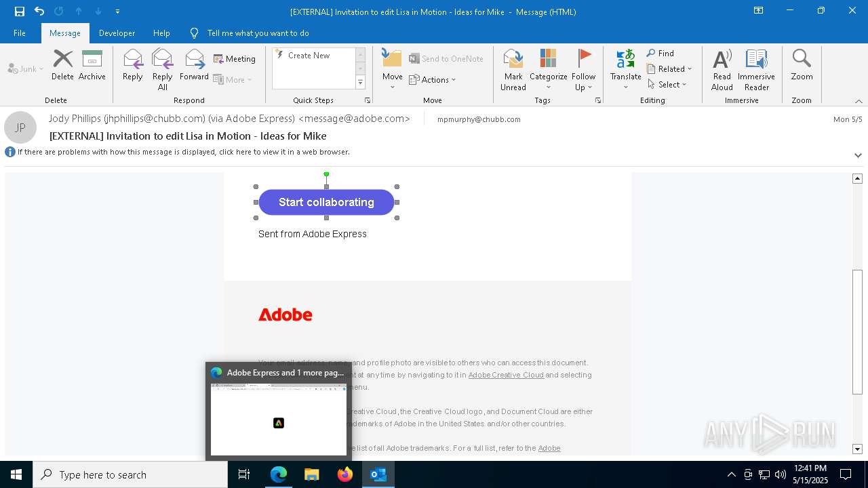Image resolution: width=868 pixels, height=488 pixels.
Task: Show hidden system tray icons
Action: click(x=731, y=474)
